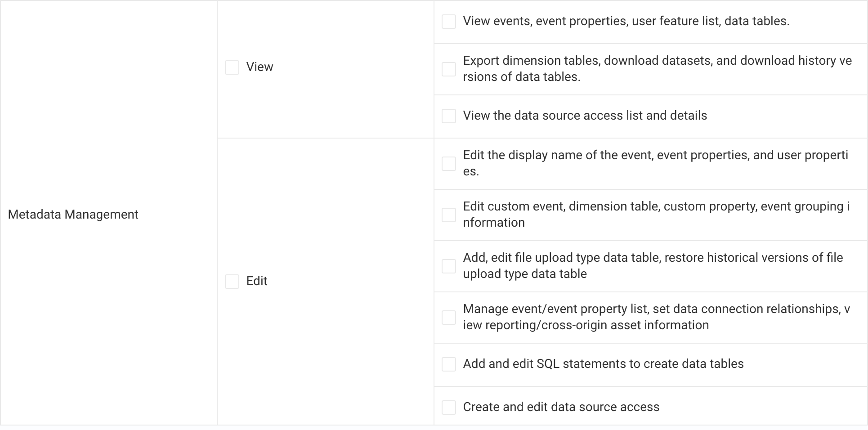Check 'Add, edit file upload type data table' box
Image resolution: width=868 pixels, height=430 pixels.
point(449,266)
